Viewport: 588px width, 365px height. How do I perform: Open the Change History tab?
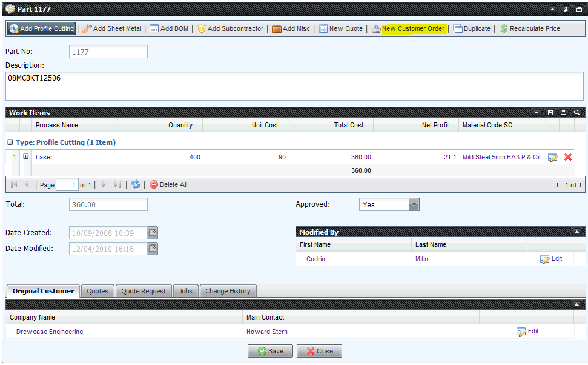click(x=228, y=291)
